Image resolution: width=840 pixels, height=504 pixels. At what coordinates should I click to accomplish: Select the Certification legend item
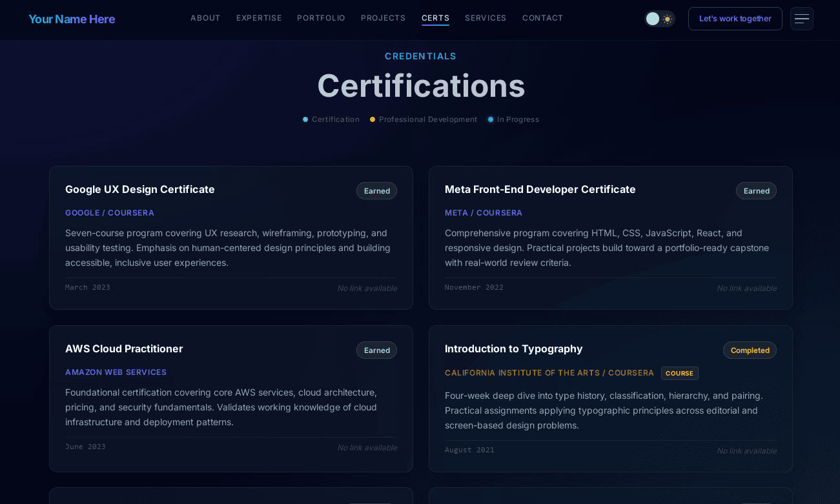coord(331,119)
